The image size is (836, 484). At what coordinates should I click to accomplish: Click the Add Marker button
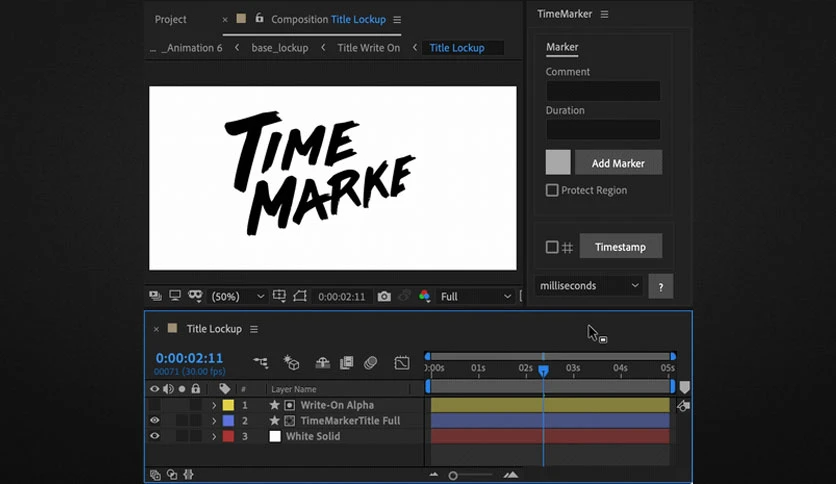618,163
